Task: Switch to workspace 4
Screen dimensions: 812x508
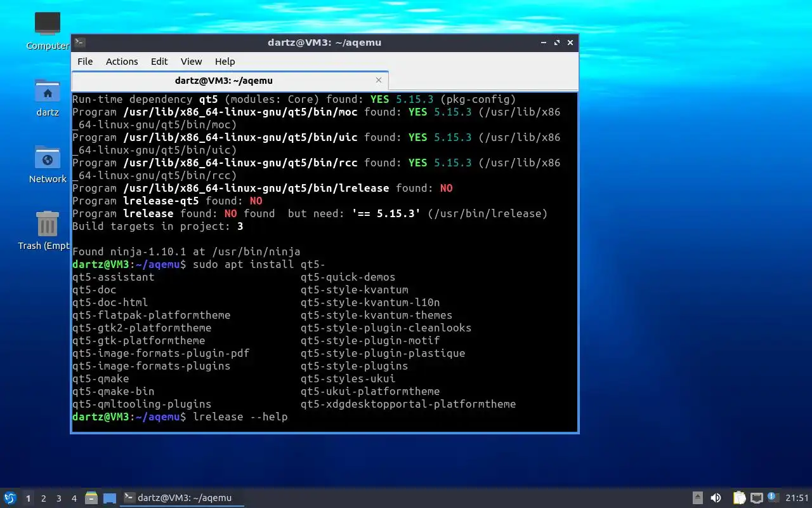Action: pyautogui.click(x=74, y=498)
